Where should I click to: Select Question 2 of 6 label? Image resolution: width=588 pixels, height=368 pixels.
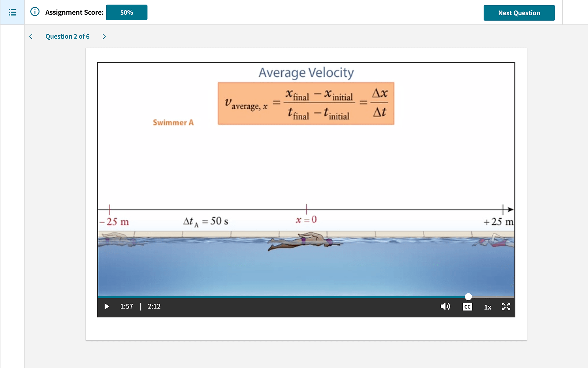click(67, 36)
